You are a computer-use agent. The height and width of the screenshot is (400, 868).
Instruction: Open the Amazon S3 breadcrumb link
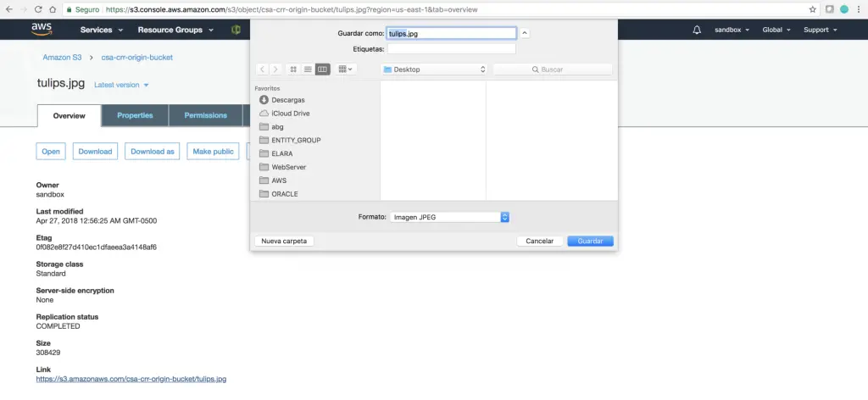62,58
